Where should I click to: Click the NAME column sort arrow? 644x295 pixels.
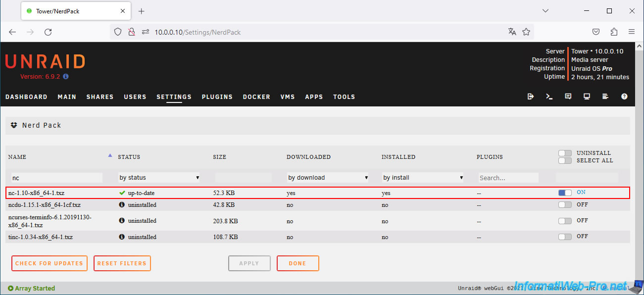110,155
